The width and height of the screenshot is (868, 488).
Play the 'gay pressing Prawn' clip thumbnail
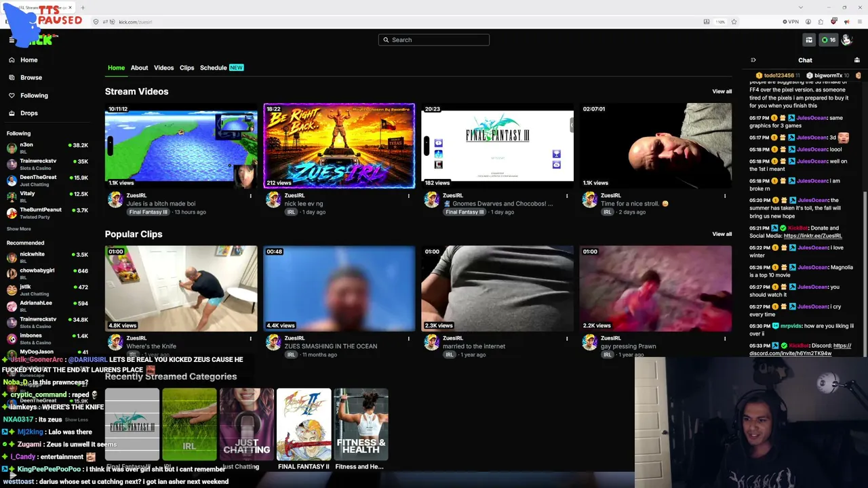pos(656,288)
